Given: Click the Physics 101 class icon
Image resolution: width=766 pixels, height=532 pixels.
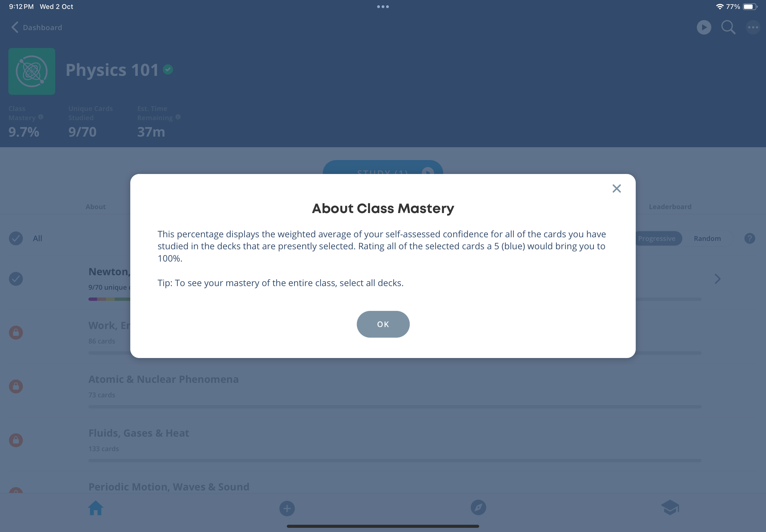Looking at the screenshot, I should [32, 71].
